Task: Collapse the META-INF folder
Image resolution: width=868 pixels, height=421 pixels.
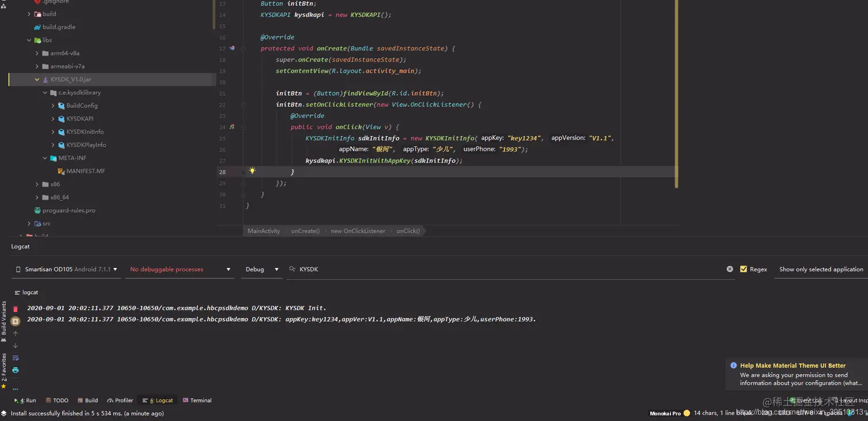Action: pos(45,158)
